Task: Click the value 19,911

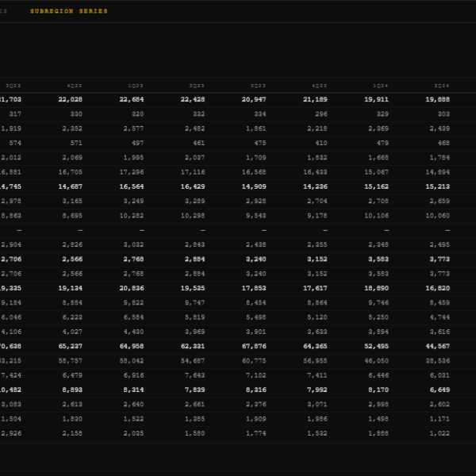Action: click(x=376, y=100)
